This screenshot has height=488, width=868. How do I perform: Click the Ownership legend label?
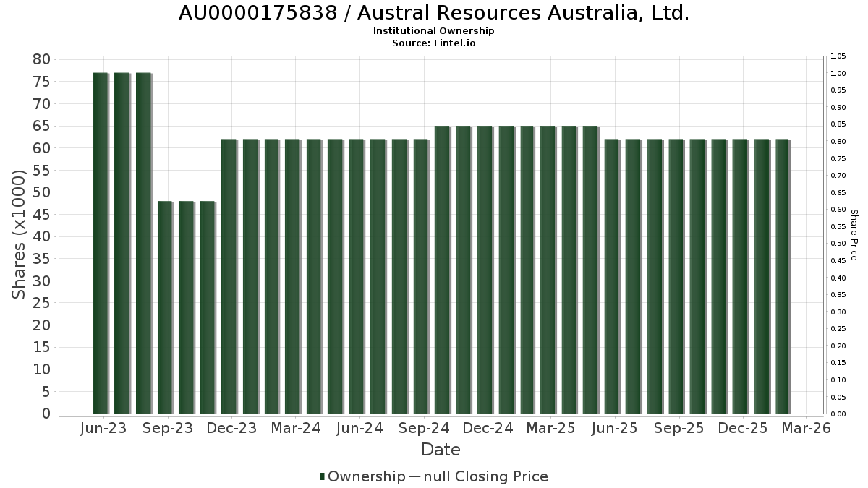(366, 476)
